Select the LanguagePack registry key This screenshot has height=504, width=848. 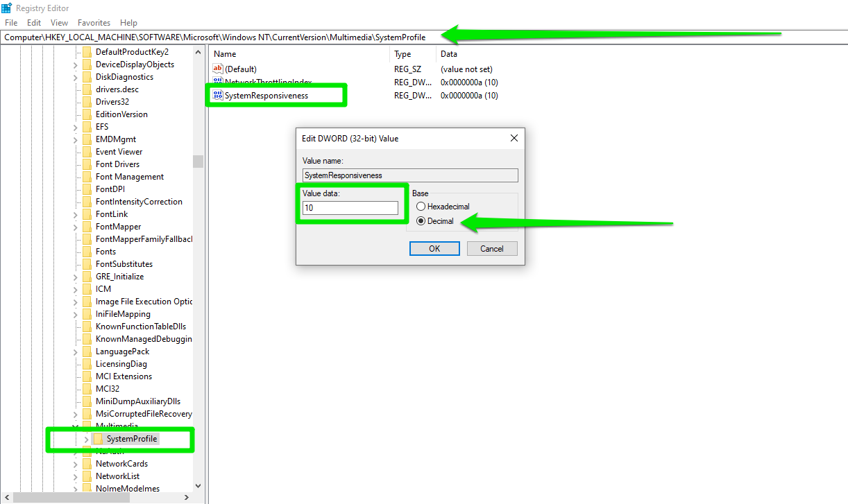[122, 351]
